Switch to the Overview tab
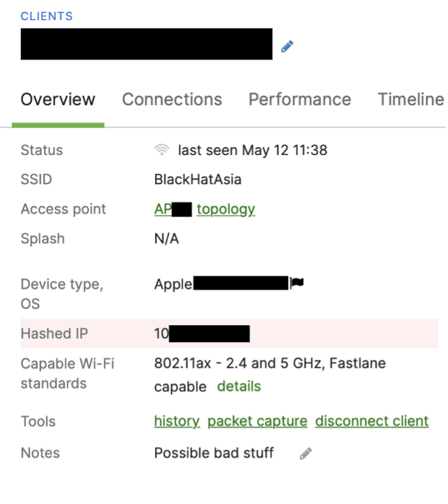 pyautogui.click(x=58, y=99)
